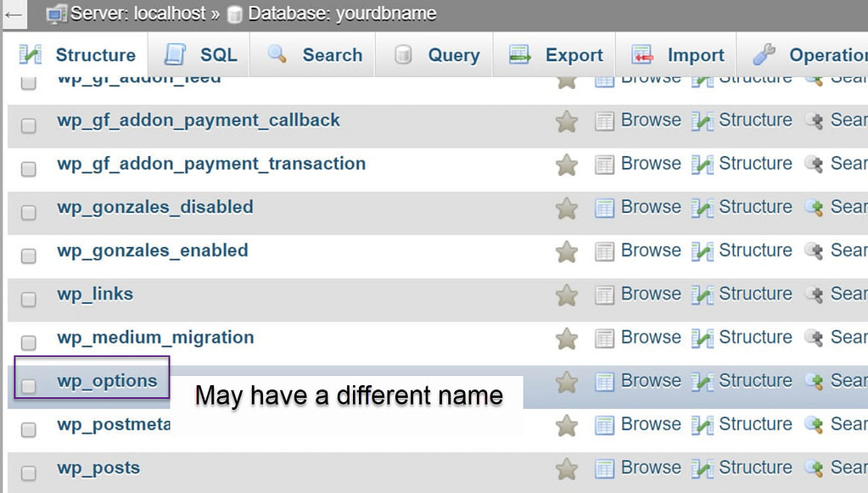868x493 pixels.
Task: Open the Browse grid icon beside wp_options
Action: (x=605, y=380)
